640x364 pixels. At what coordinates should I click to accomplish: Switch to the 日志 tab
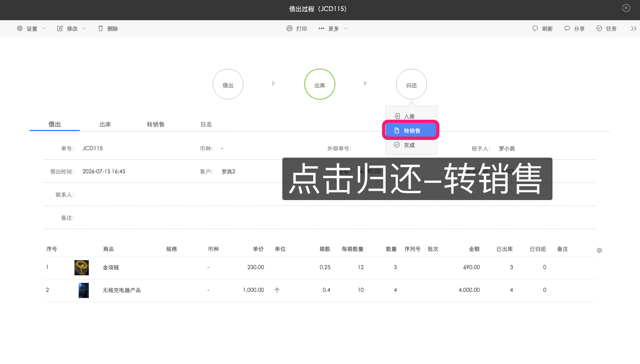point(206,124)
